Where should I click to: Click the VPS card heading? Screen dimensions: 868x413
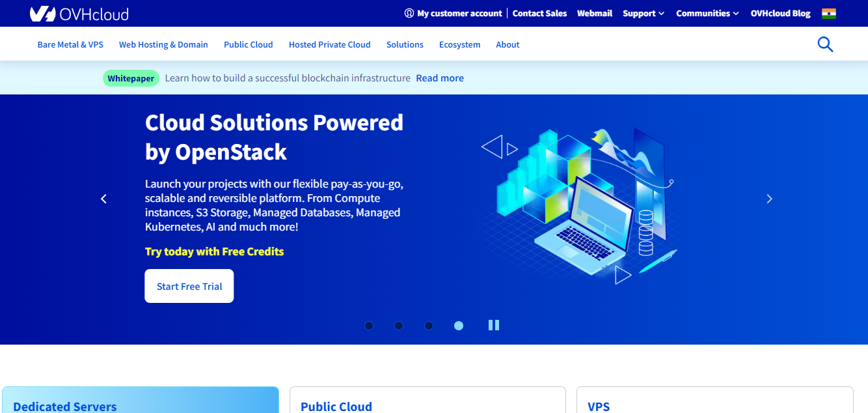tap(599, 405)
